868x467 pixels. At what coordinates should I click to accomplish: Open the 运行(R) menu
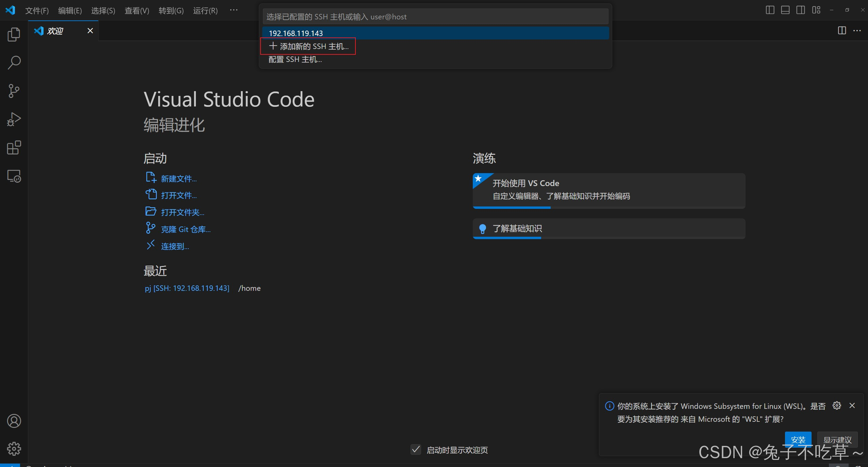pyautogui.click(x=205, y=11)
